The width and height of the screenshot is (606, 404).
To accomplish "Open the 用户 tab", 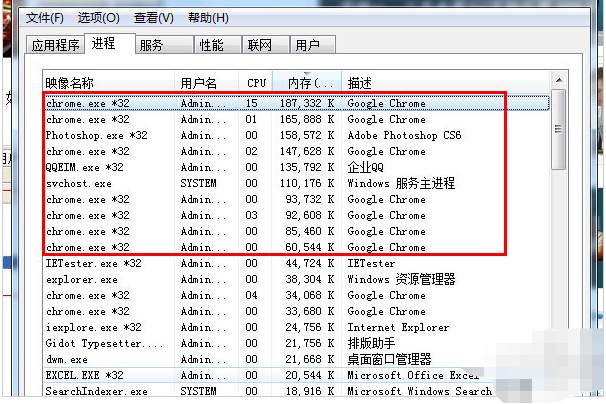I will click(x=313, y=45).
